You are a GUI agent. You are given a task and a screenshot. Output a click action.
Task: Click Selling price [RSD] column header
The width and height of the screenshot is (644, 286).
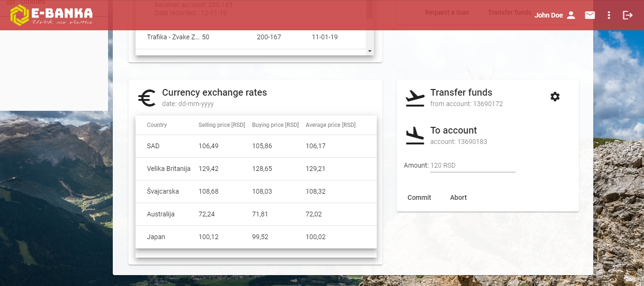tap(222, 125)
